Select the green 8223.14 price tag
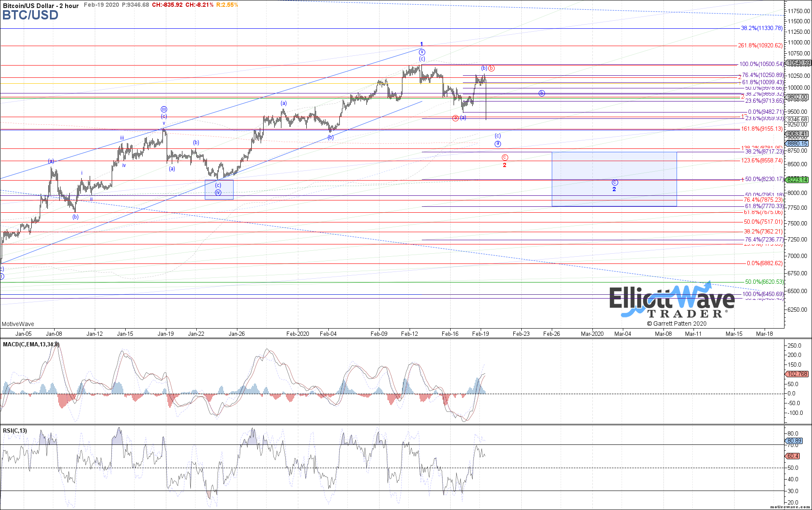Viewport: 812px width, 510px height. (797, 180)
